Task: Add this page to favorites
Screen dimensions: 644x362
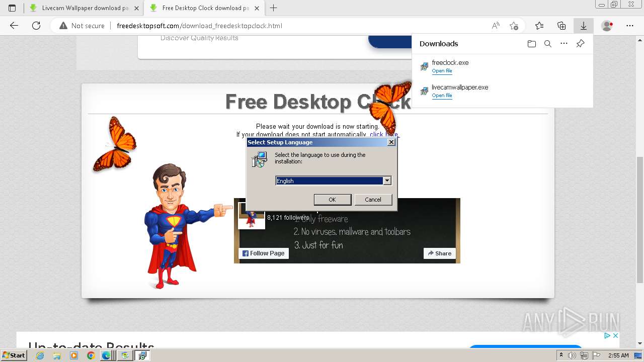Action: click(514, 26)
